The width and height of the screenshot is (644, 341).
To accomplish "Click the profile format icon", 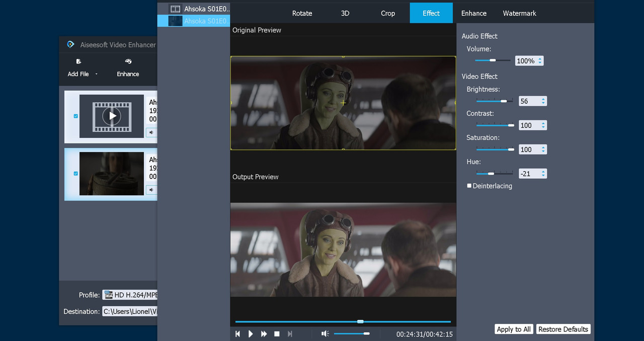I will click(108, 295).
